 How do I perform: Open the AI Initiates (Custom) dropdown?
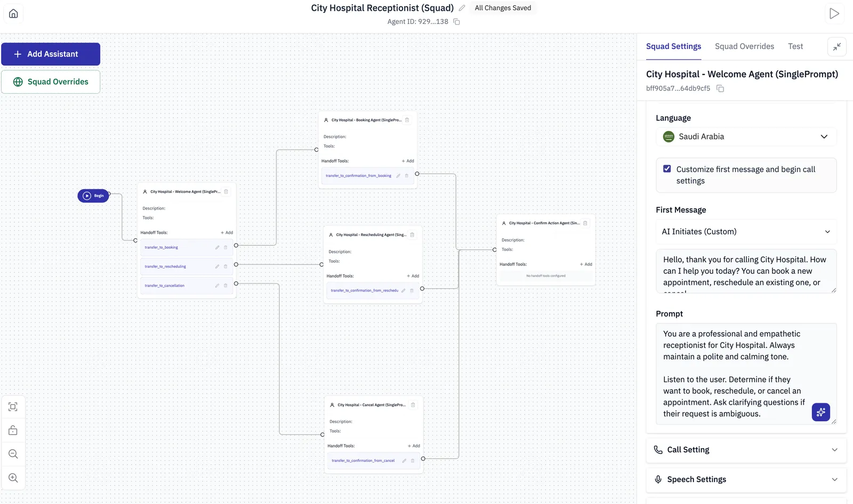point(746,232)
